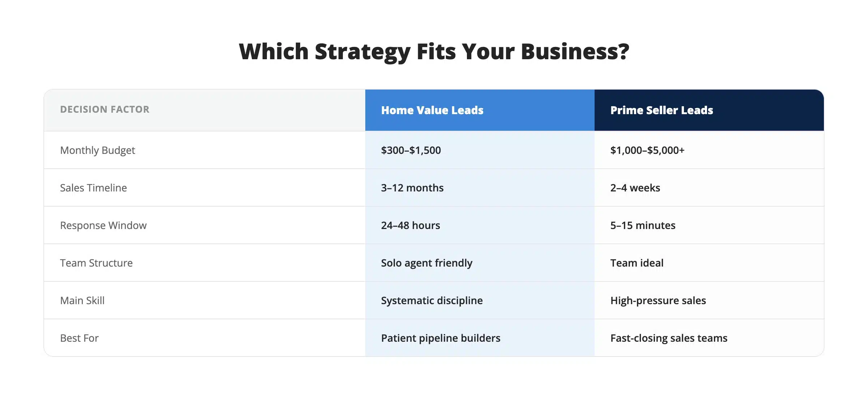
Task: Click the Sales Timeline row label
Action: [x=93, y=188]
